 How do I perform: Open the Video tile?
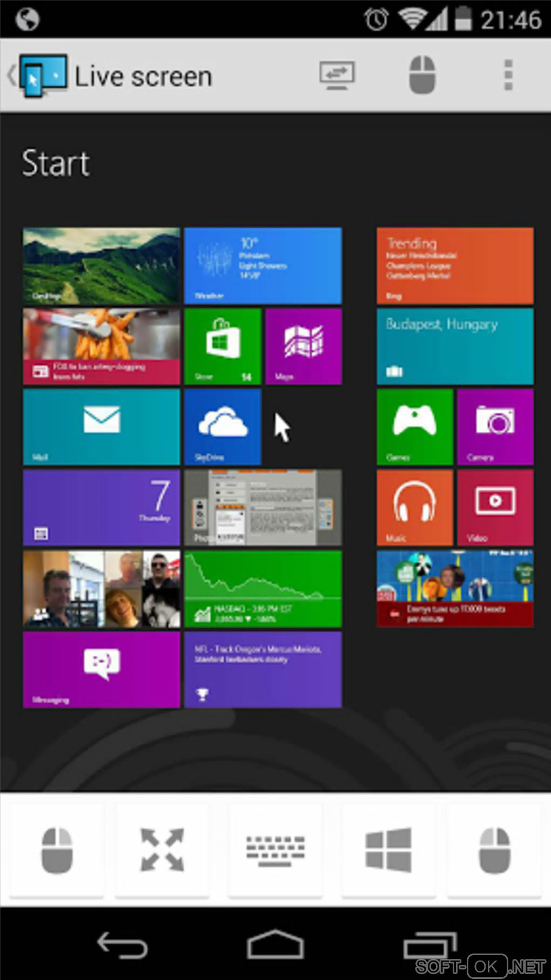(x=495, y=508)
